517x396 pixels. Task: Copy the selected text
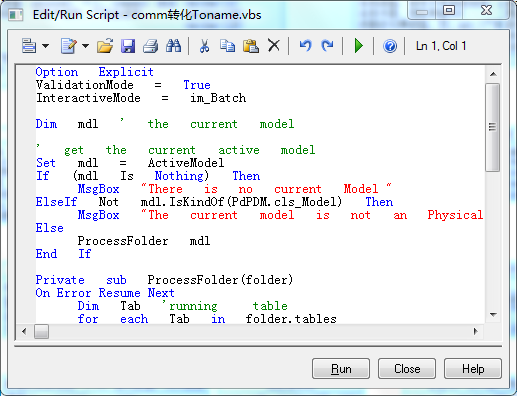[x=227, y=46]
